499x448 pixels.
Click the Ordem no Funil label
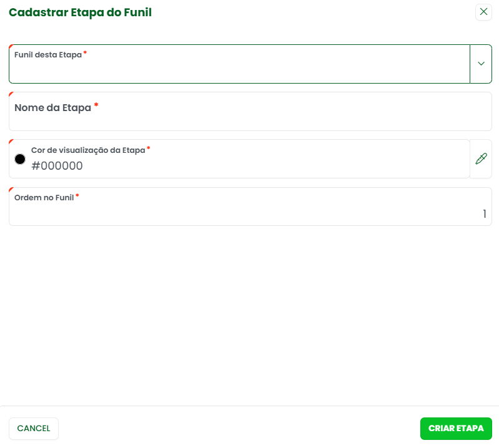coord(44,198)
